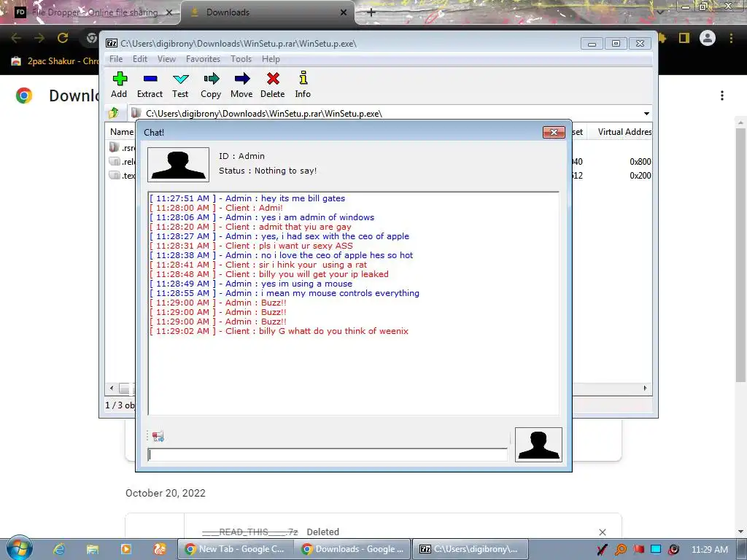Click the orange magnifier tray icon
Viewport: 747px width, 560px height.
pyautogui.click(x=621, y=550)
